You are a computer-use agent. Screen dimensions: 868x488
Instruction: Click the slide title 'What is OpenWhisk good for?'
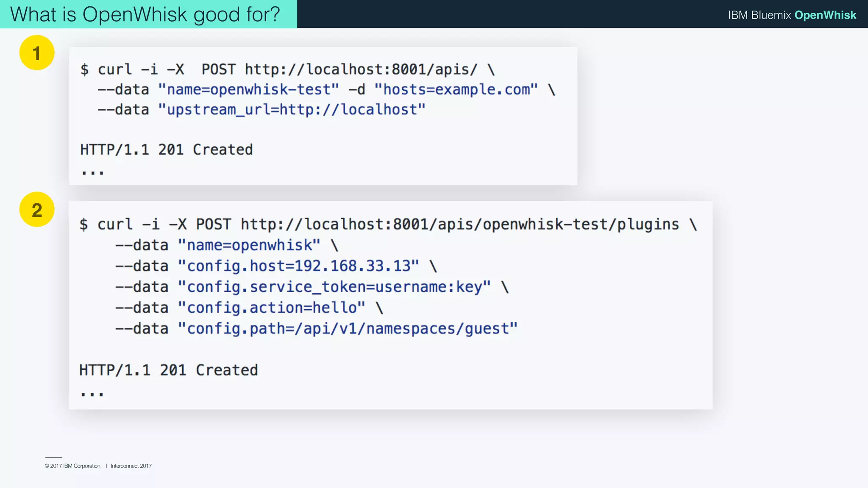145,14
